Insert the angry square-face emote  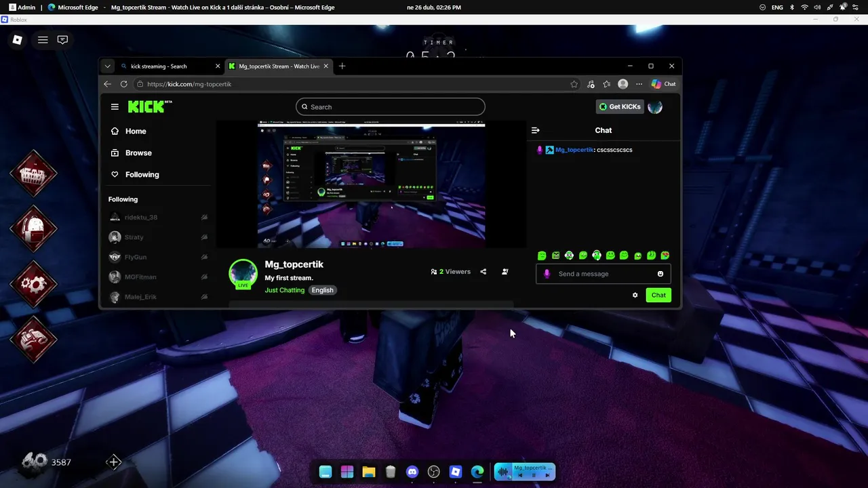click(555, 256)
